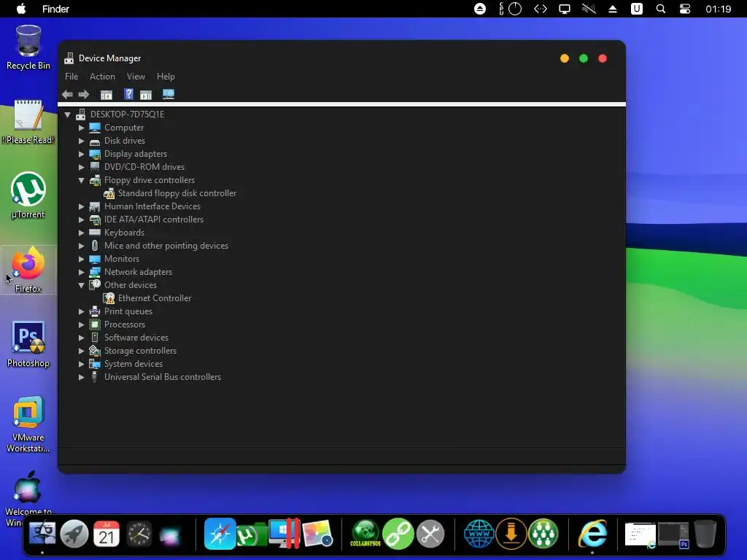Expand DVD/CD-ROM drives category

82,167
